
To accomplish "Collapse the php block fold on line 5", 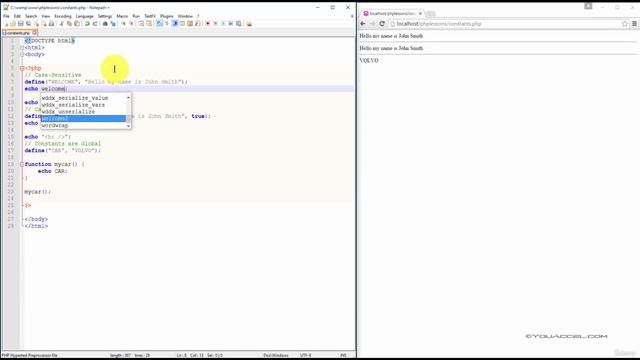I will 22,68.
